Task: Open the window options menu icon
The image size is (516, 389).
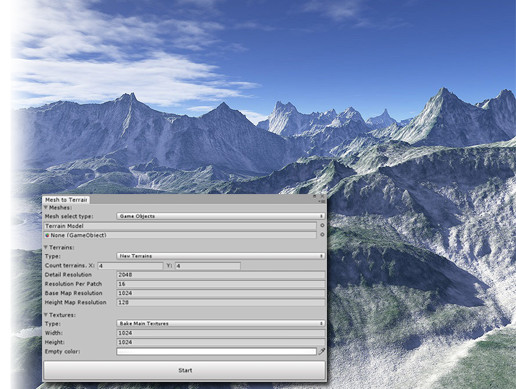Action: click(322, 202)
